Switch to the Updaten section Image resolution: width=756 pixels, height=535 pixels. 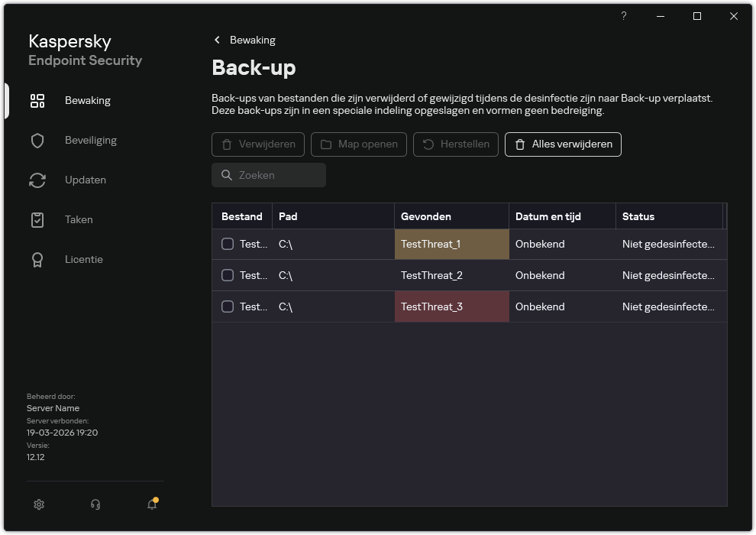point(86,180)
